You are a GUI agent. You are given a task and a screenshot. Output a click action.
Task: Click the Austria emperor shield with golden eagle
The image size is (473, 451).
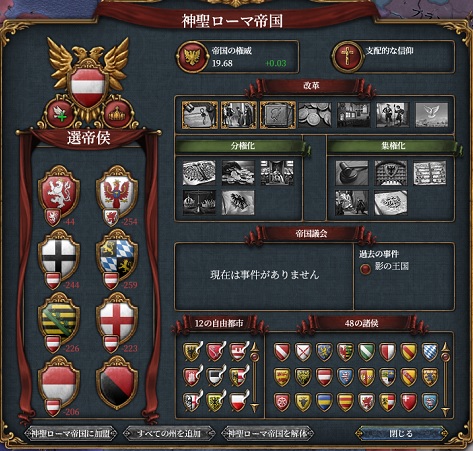coord(88,87)
